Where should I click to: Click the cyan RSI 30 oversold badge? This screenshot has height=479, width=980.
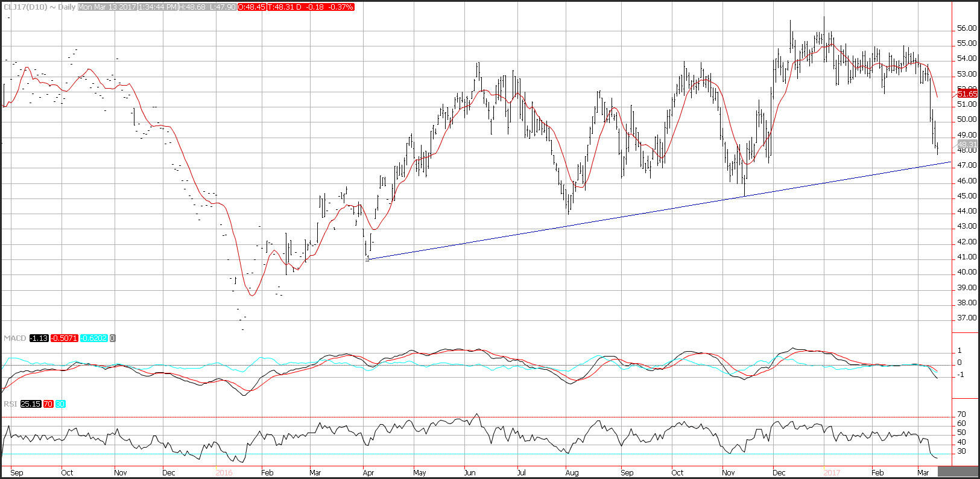(x=60, y=404)
